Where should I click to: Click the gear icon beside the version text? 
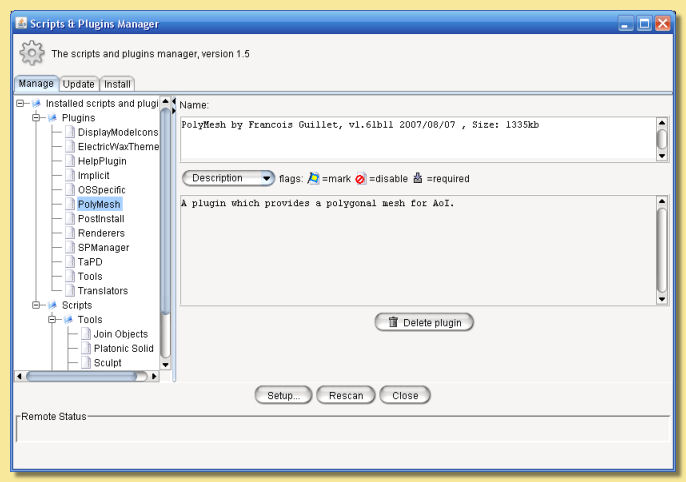point(33,53)
